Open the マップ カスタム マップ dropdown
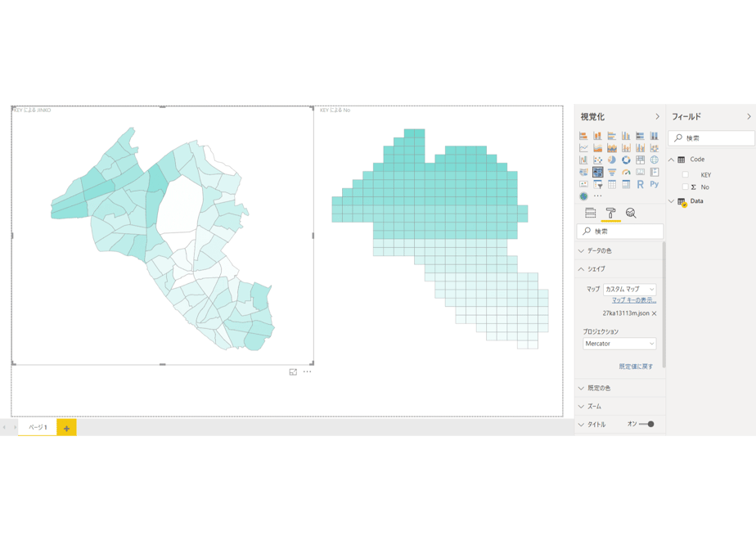The height and width of the screenshot is (540, 756). click(630, 290)
